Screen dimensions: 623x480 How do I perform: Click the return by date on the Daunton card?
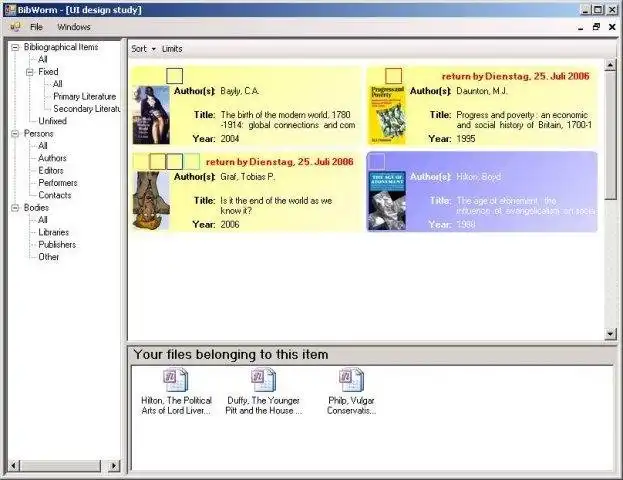click(x=515, y=76)
